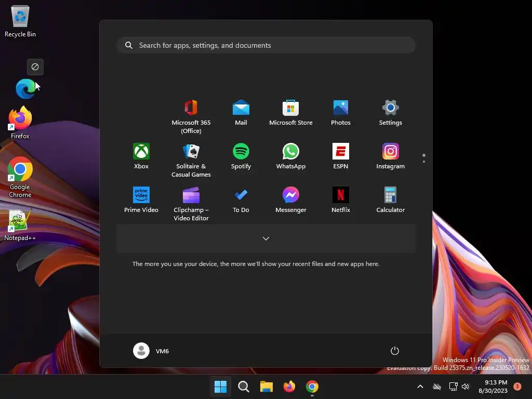Image resolution: width=532 pixels, height=399 pixels.
Task: Open Messenger
Action: coord(291,200)
